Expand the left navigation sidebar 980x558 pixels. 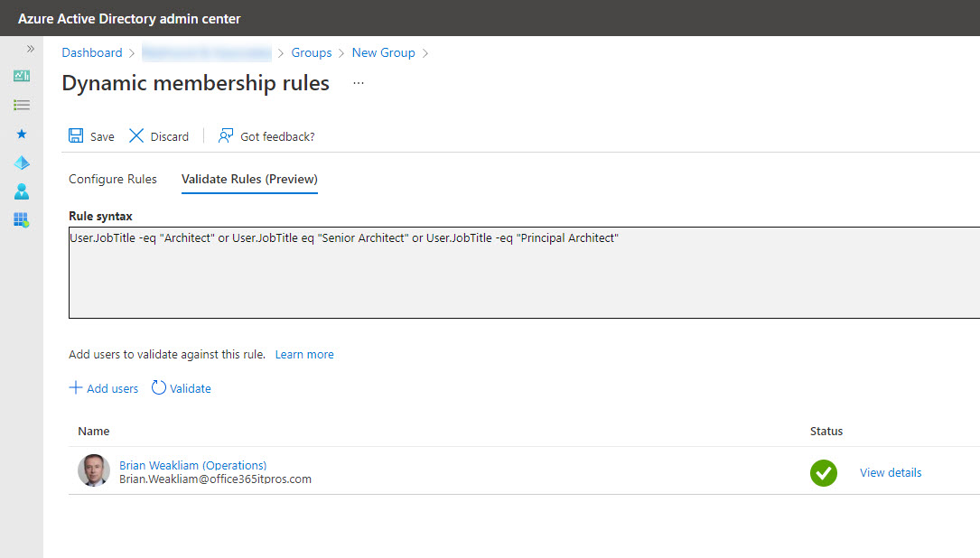[30, 49]
